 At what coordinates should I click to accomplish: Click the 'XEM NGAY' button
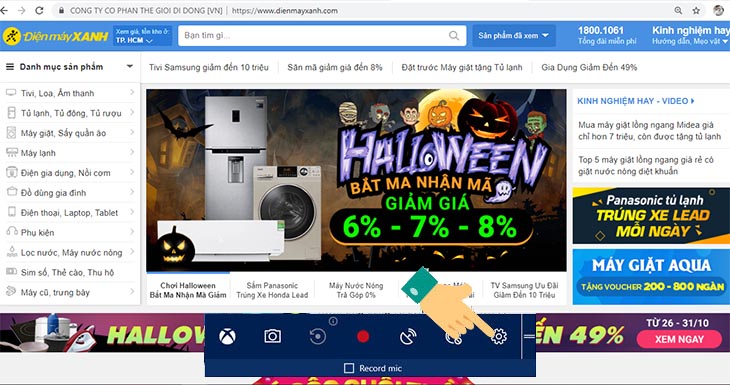click(679, 339)
